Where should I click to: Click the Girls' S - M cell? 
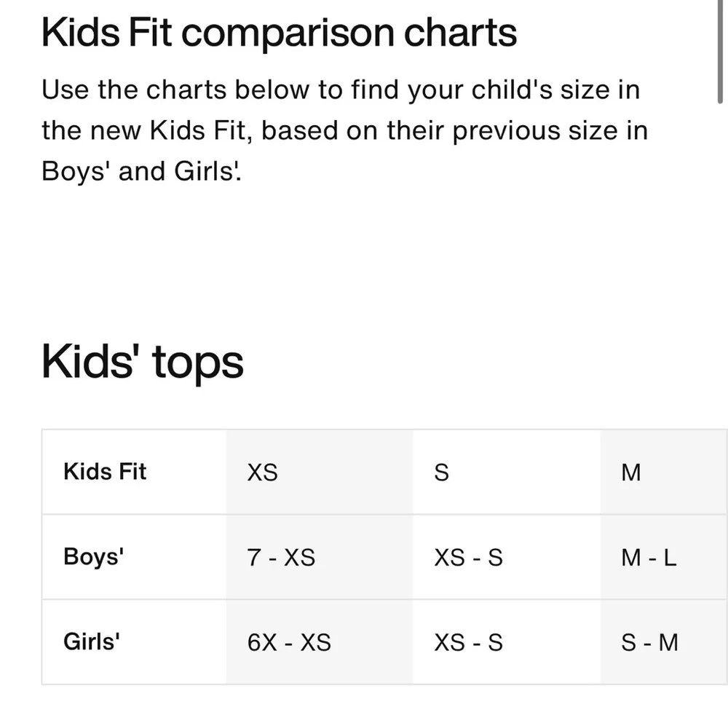664,641
